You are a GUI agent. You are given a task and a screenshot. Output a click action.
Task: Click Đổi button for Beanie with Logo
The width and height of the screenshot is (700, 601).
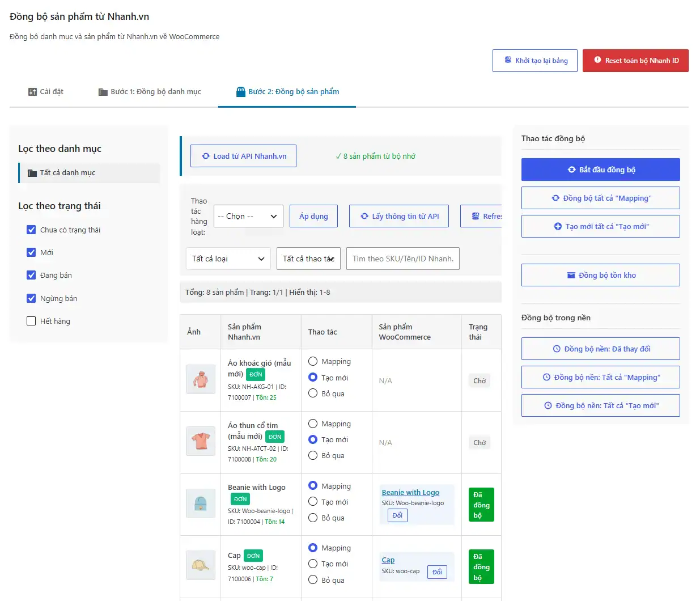coord(397,515)
